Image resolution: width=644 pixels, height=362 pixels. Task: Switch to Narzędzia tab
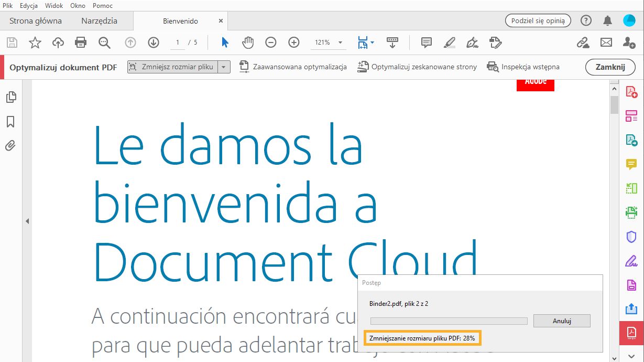100,21
